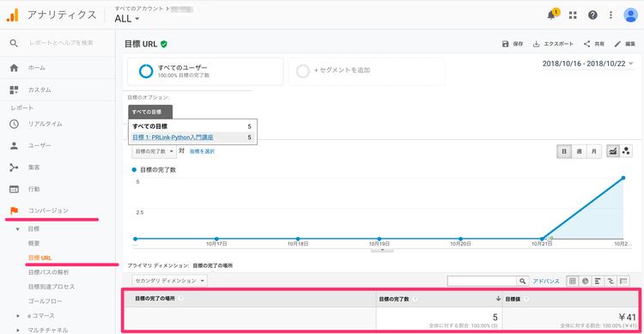Screen dimensions: 644x334
Task: Select the pie chart table view
Action: pyautogui.click(x=586, y=281)
